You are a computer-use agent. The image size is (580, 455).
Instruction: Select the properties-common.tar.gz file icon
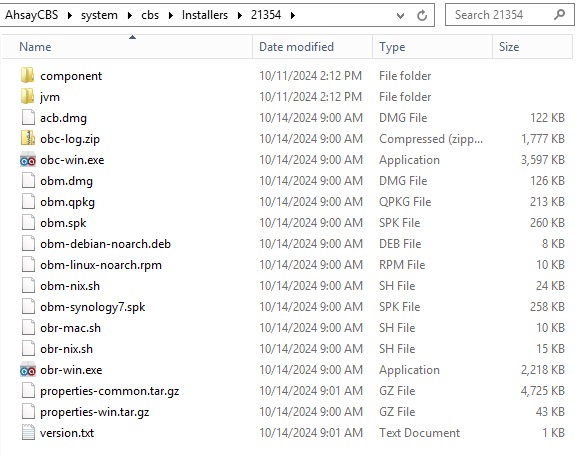click(28, 391)
